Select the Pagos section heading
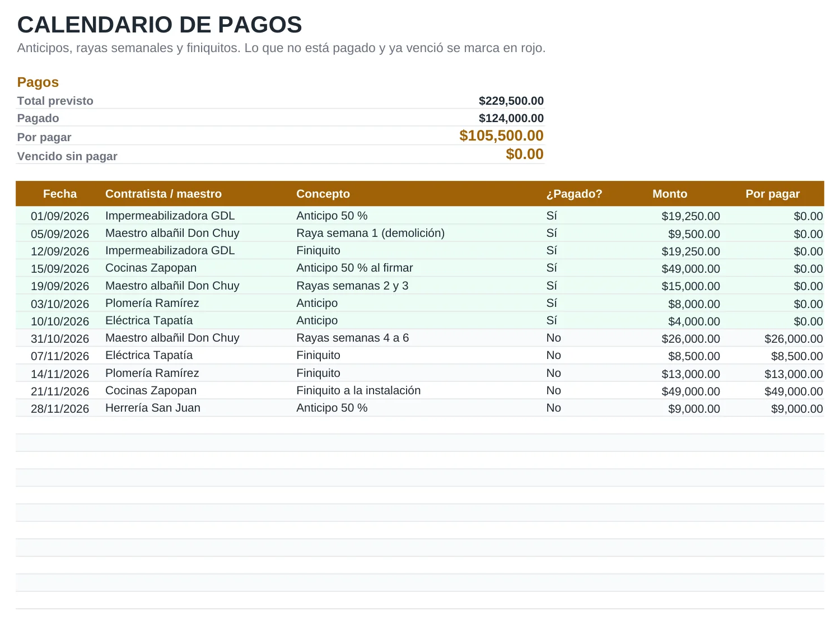The image size is (840, 625). coord(38,82)
